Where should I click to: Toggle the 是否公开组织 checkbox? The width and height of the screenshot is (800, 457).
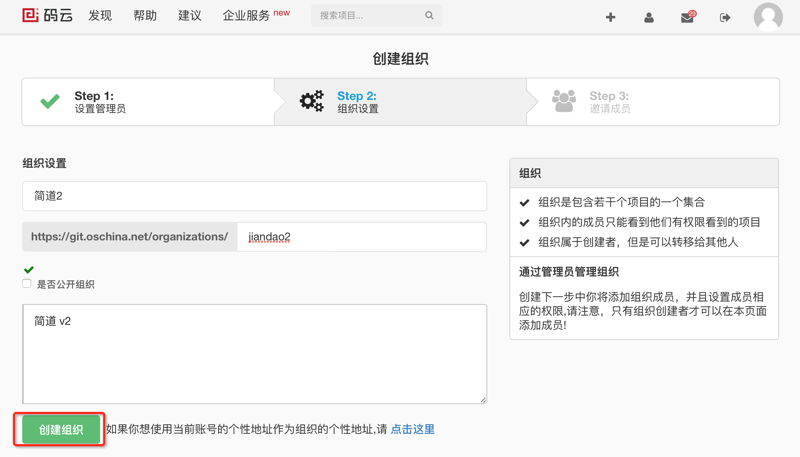[x=27, y=284]
